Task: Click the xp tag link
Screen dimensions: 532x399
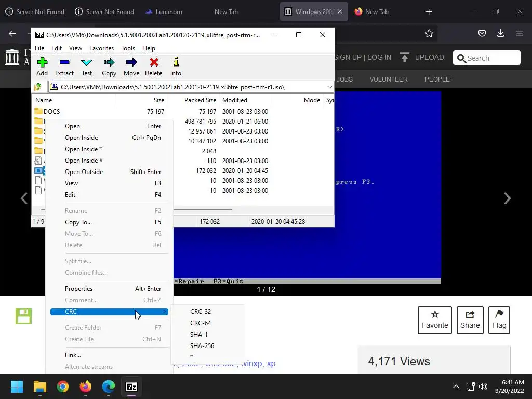Action: click(271, 363)
